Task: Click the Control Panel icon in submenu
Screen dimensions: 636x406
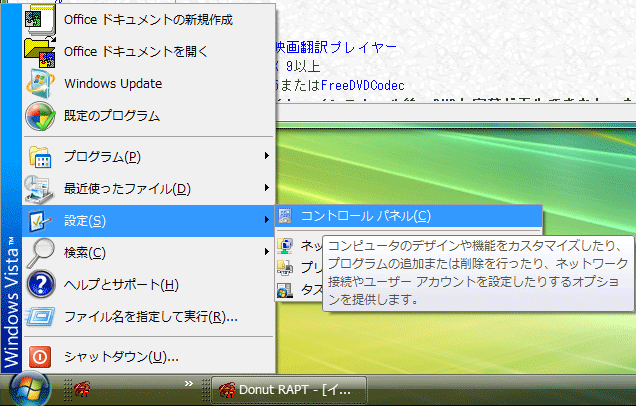Action: click(x=286, y=216)
